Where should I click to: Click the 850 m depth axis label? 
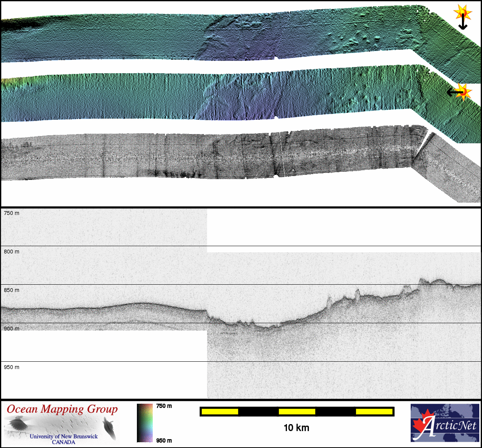[x=12, y=290]
